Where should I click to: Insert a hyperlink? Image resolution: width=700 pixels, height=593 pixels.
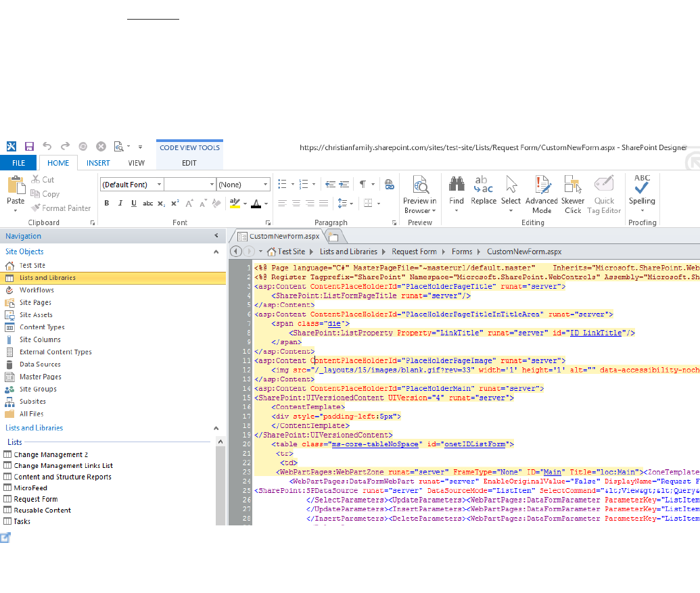[x=390, y=184]
